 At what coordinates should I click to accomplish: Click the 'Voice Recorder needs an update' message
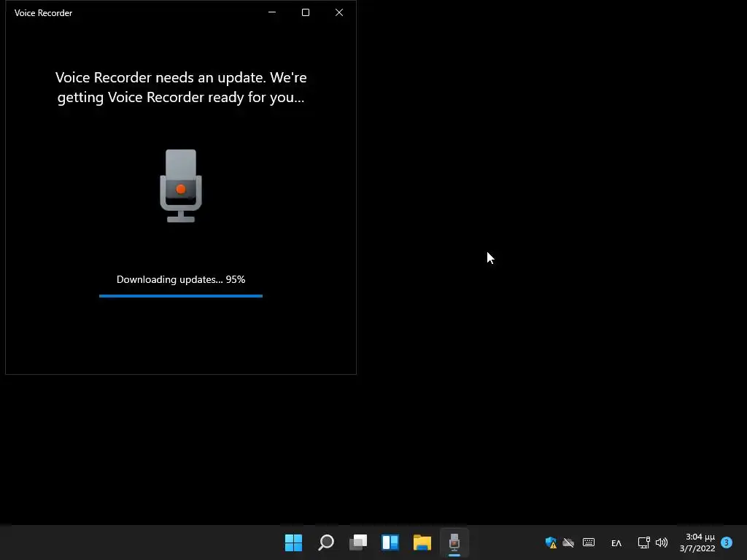(x=181, y=87)
